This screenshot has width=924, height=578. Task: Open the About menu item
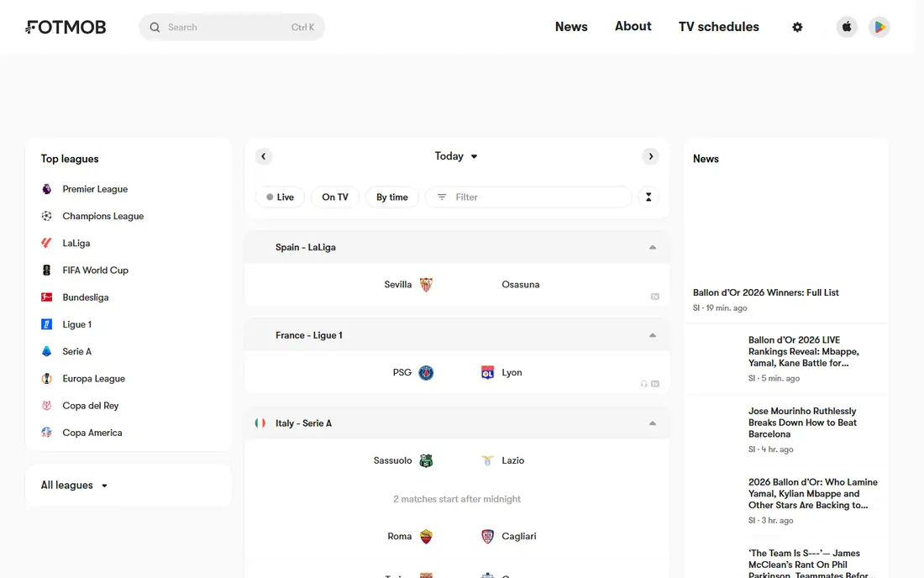point(633,27)
